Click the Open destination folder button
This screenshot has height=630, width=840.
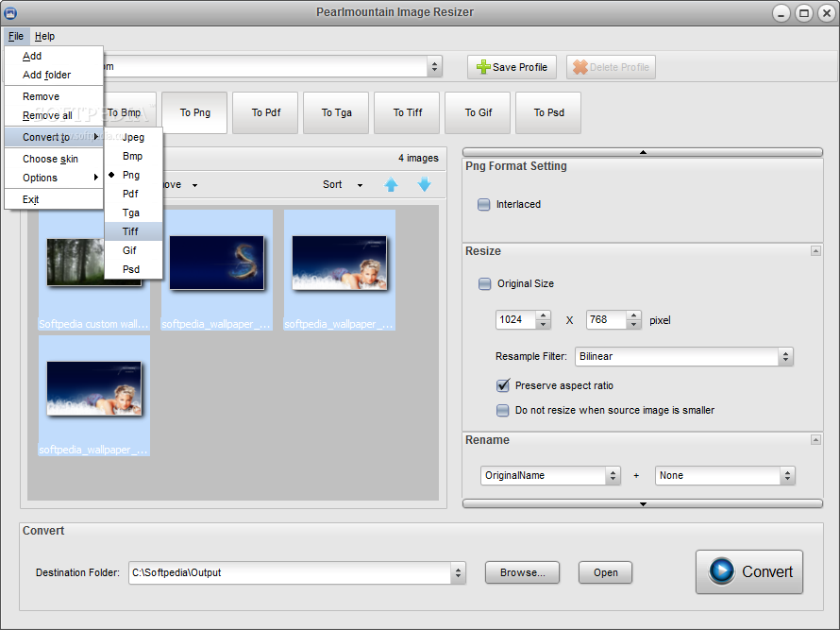[x=605, y=572]
